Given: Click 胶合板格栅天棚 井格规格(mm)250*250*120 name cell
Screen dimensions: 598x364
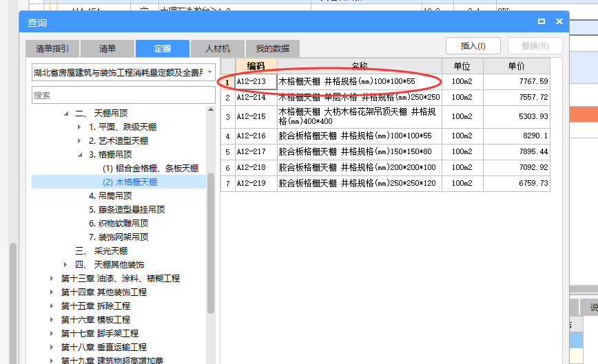Looking at the screenshot, I should tap(359, 183).
